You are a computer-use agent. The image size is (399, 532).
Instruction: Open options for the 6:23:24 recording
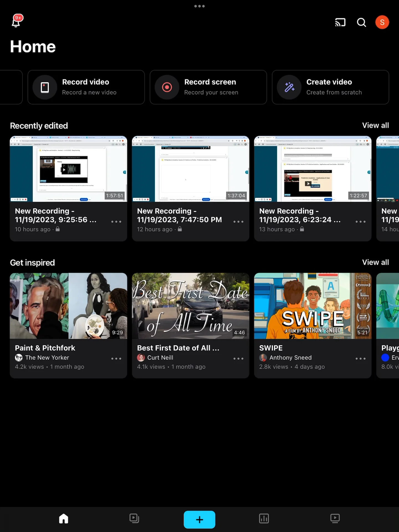tap(361, 222)
